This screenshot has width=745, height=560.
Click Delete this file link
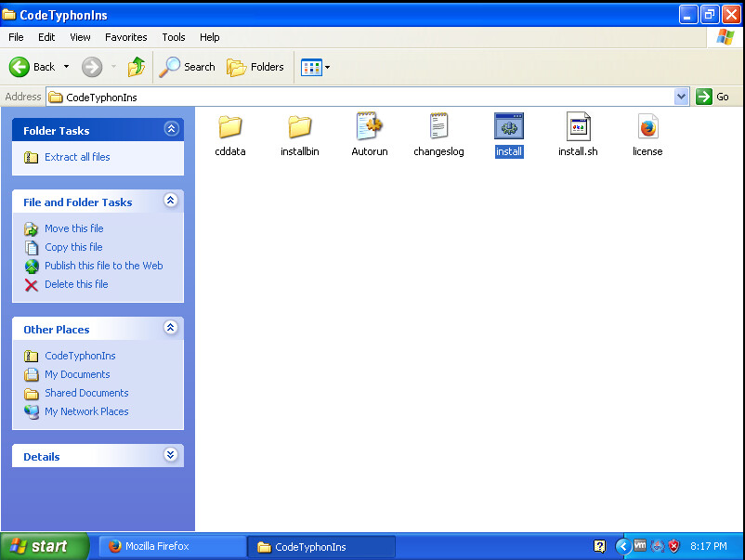point(76,284)
